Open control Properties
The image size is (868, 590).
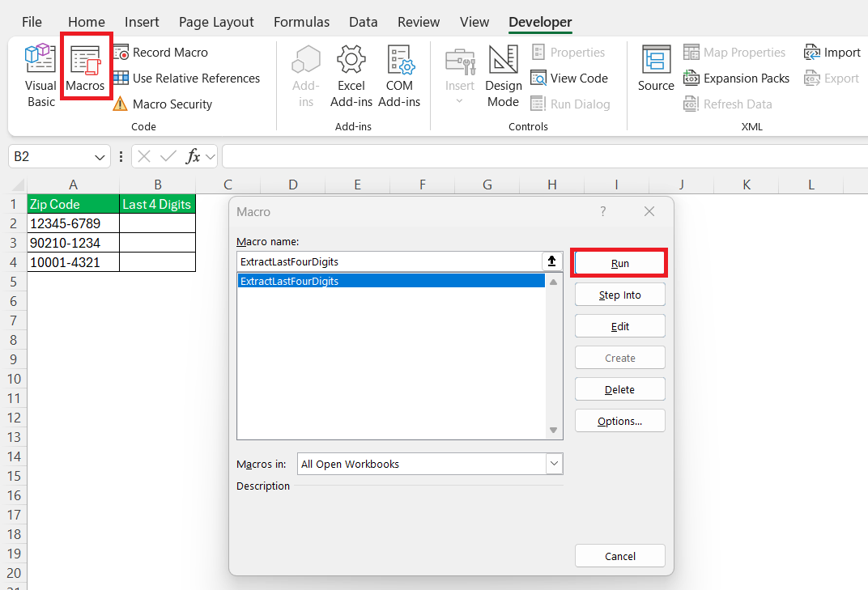pos(568,53)
